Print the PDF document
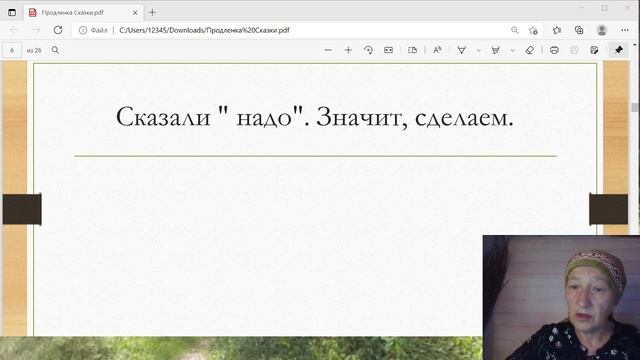 click(554, 50)
